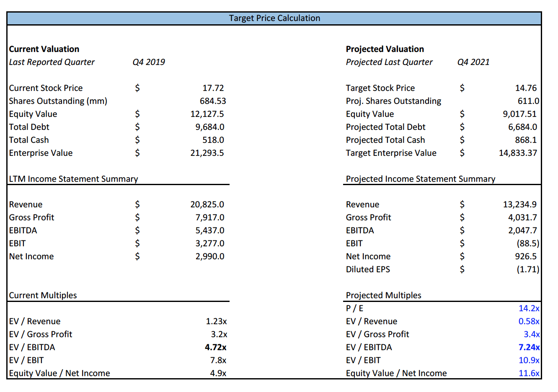Select the bold 4.72x EV / EBITDA multiple
The image size is (558, 392).
pyautogui.click(x=215, y=347)
